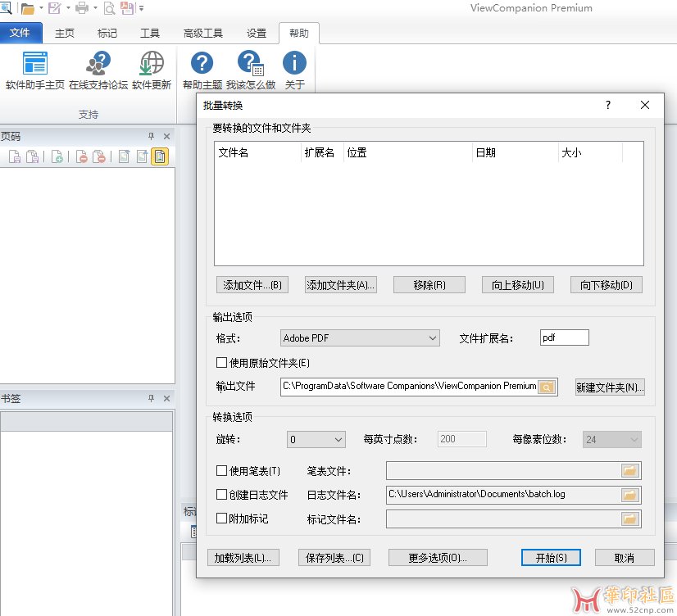Click the 新建文件夹(N)... button
This screenshot has width=677, height=616.
(x=610, y=387)
